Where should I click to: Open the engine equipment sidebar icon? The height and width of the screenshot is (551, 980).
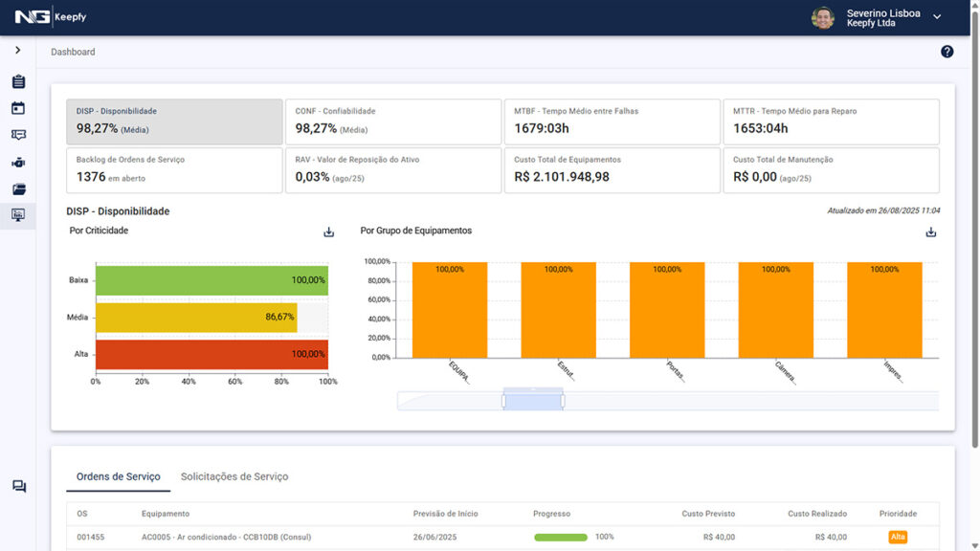point(18,163)
